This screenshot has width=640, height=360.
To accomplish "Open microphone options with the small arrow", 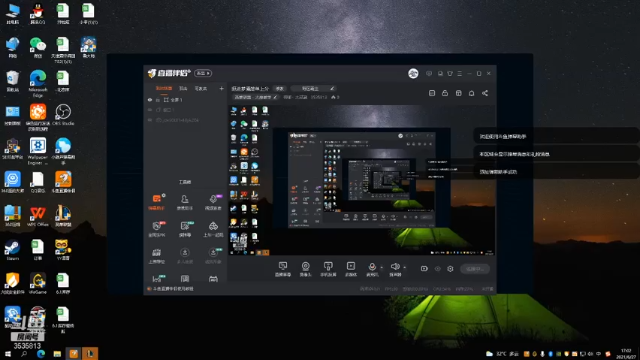I will click(x=382, y=267).
